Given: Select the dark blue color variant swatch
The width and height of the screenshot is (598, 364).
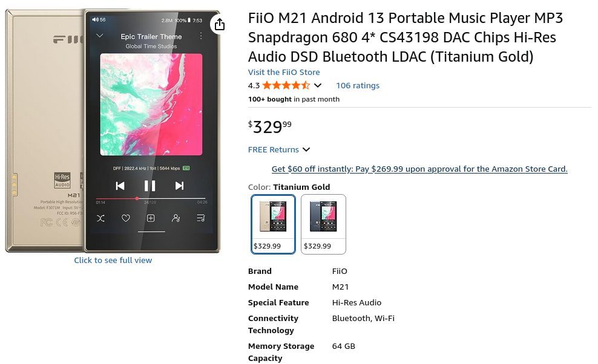Looking at the screenshot, I should pos(323,224).
